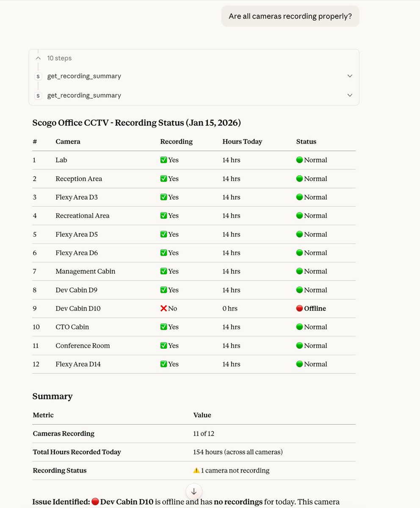Click the warning icon in Recording Status row
The image size is (420, 508).
click(x=197, y=470)
